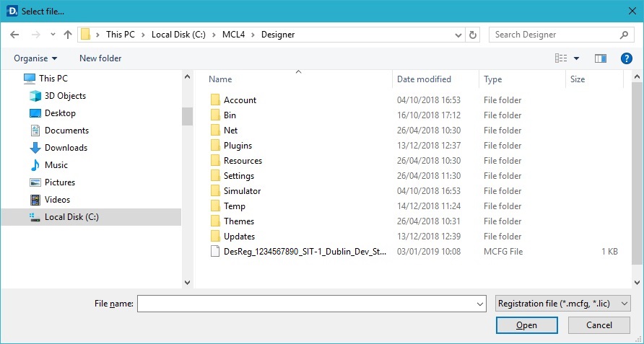Select 3D Objects in navigation pane
The height and width of the screenshot is (344, 644).
pos(65,96)
